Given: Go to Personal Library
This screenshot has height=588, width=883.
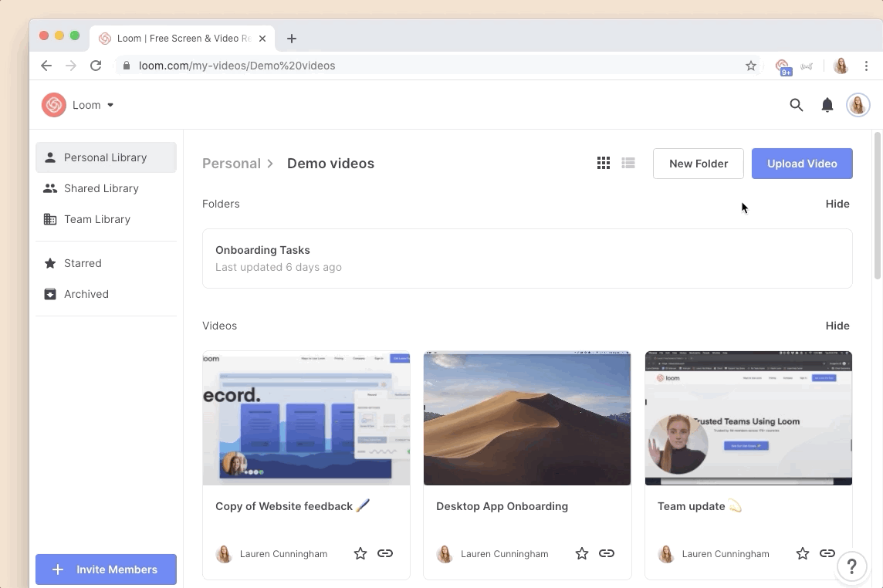Looking at the screenshot, I should tap(106, 157).
